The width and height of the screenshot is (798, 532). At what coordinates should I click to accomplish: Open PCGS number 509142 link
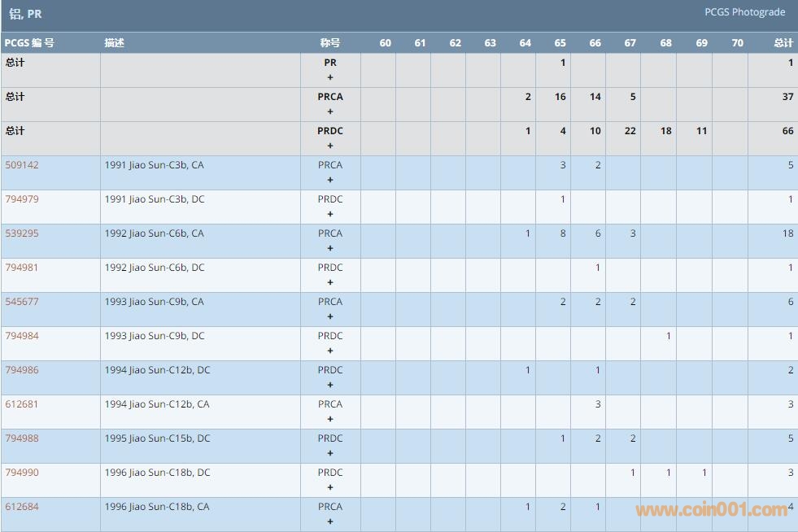click(21, 165)
